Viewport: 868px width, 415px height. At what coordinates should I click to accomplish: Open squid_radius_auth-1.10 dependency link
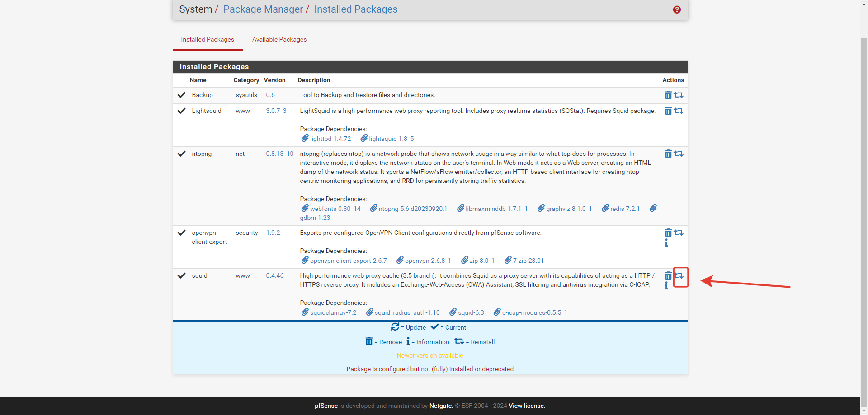407,312
